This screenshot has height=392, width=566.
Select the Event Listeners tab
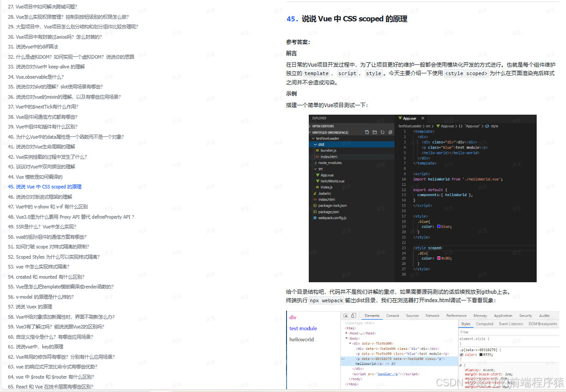click(511, 324)
